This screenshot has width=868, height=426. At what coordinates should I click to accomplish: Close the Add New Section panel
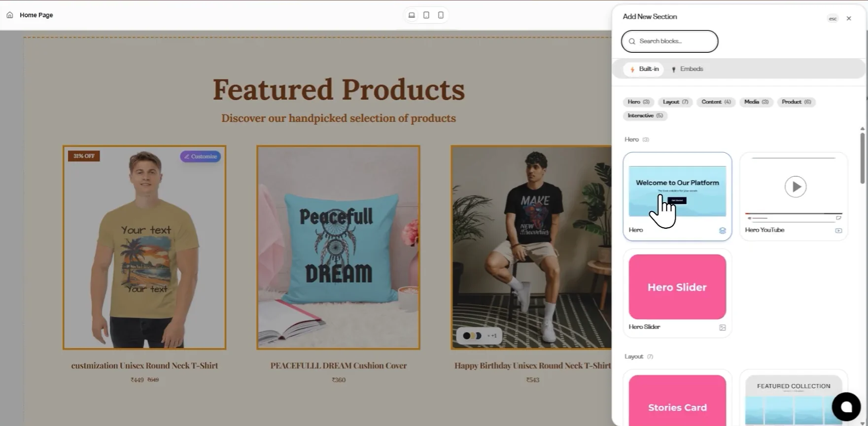[849, 18]
